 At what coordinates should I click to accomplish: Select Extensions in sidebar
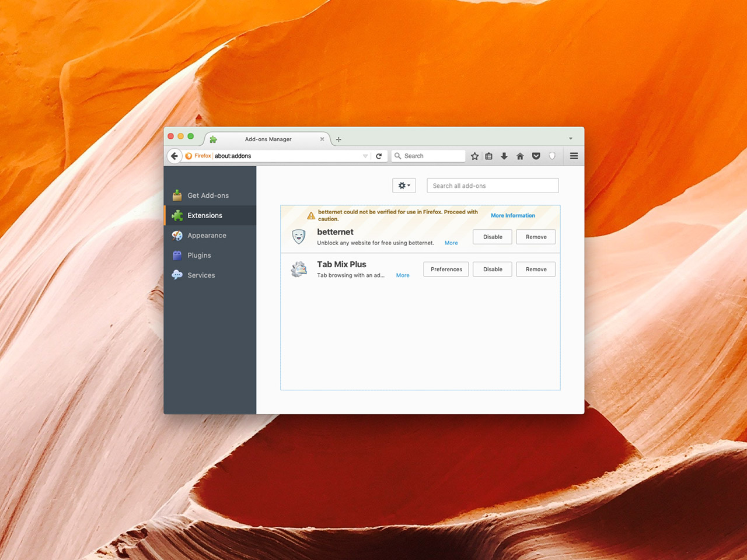click(x=210, y=215)
